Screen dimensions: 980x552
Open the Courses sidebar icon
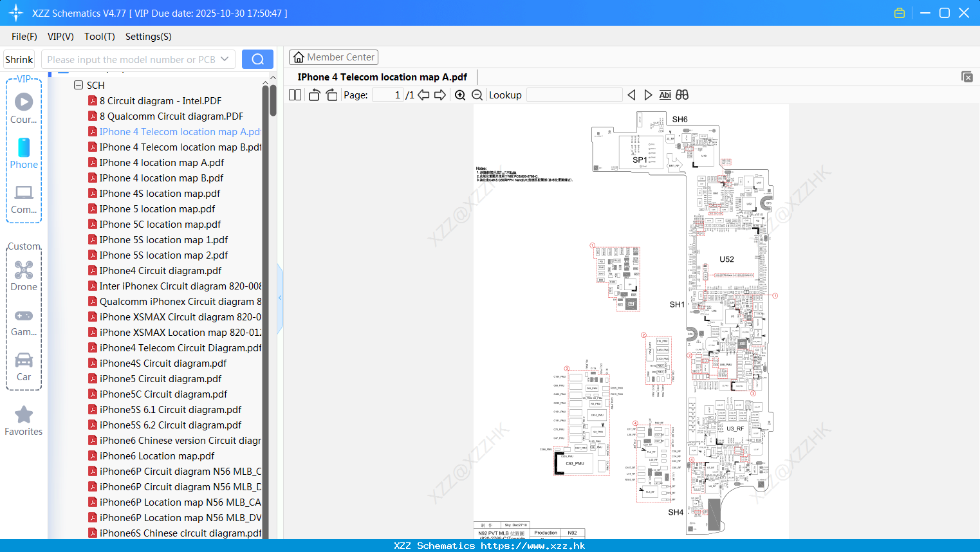pyautogui.click(x=24, y=108)
